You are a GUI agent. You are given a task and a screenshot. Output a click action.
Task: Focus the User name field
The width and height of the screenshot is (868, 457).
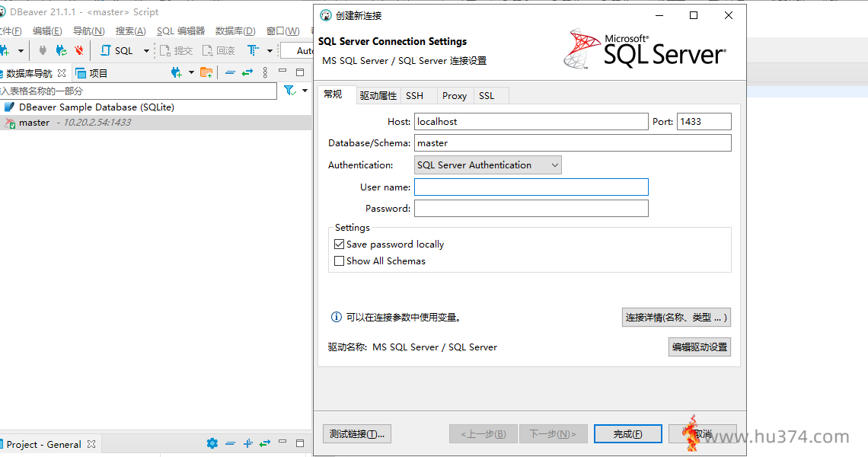pyautogui.click(x=531, y=187)
